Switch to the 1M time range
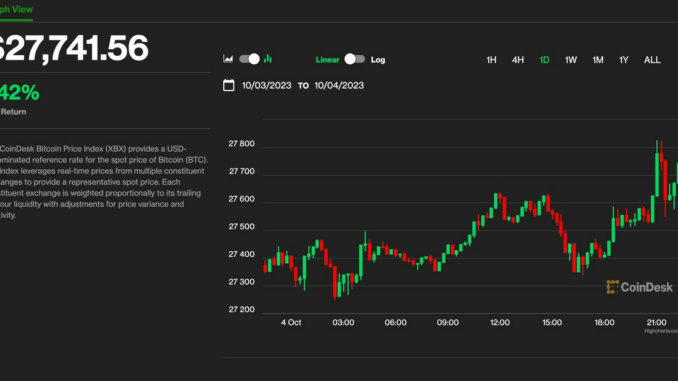Screen dimensions: 678x381 (598, 60)
